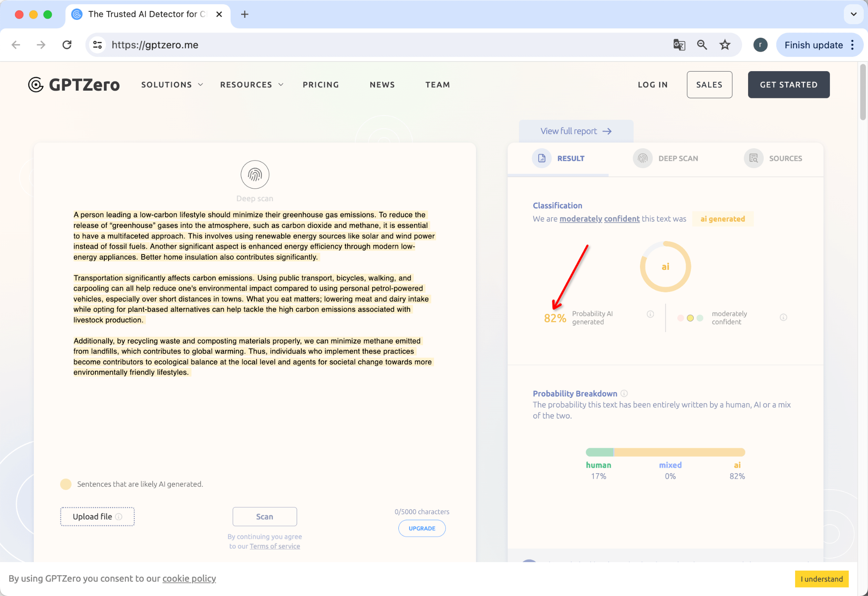Click the page vertical scrollbar
The width and height of the screenshot is (868, 596).
tap(863, 92)
